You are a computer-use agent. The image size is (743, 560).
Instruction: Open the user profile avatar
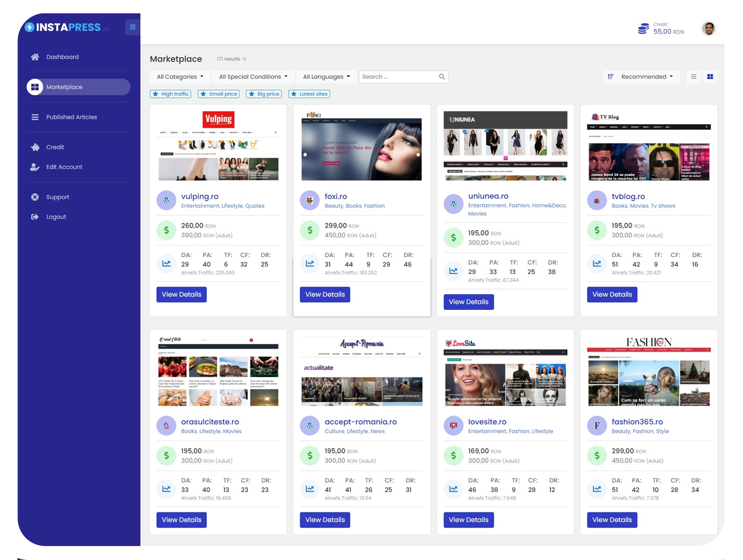708,28
